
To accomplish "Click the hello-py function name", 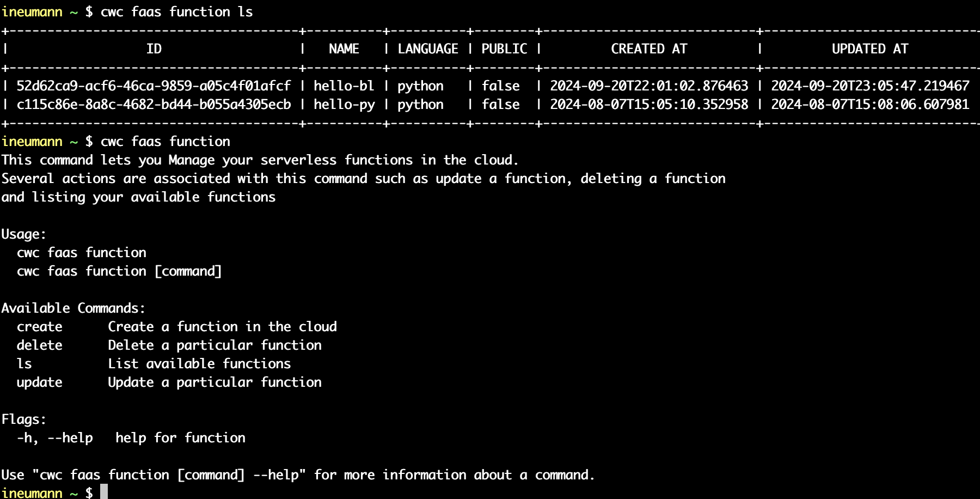I will [x=344, y=105].
